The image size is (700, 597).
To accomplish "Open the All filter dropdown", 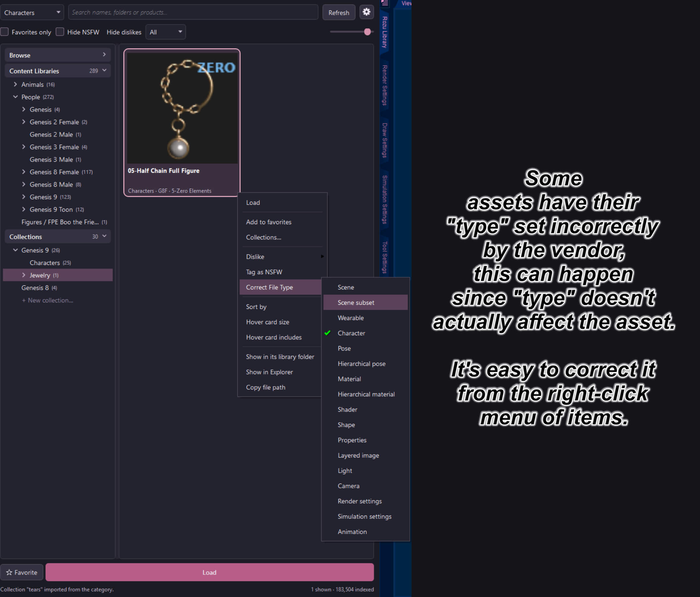I will [166, 32].
